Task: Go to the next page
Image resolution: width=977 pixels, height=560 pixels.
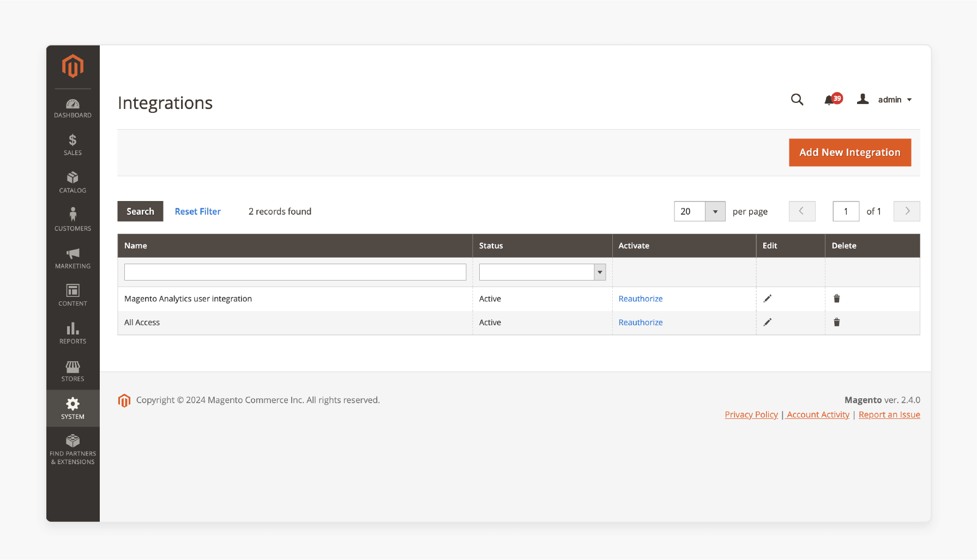Action: [x=907, y=211]
